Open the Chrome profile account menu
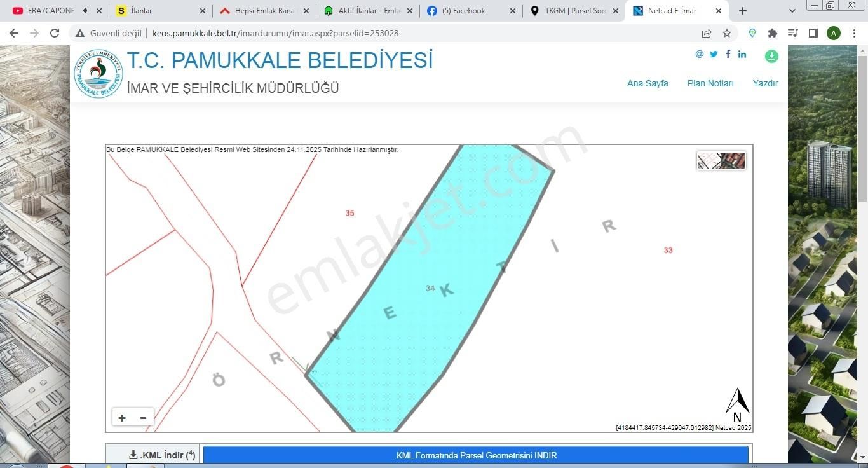Image resolution: width=868 pixels, height=468 pixels. point(834,33)
